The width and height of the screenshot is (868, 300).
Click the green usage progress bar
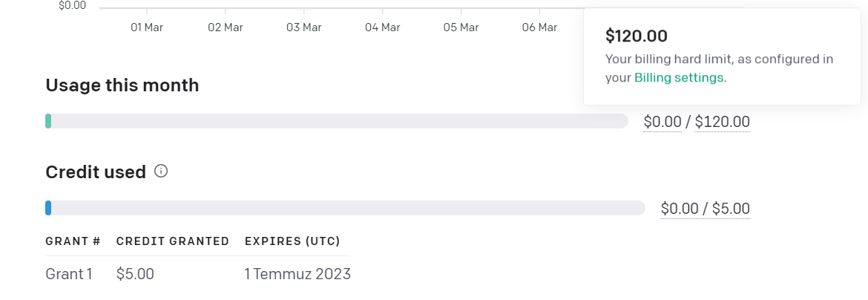[337, 121]
